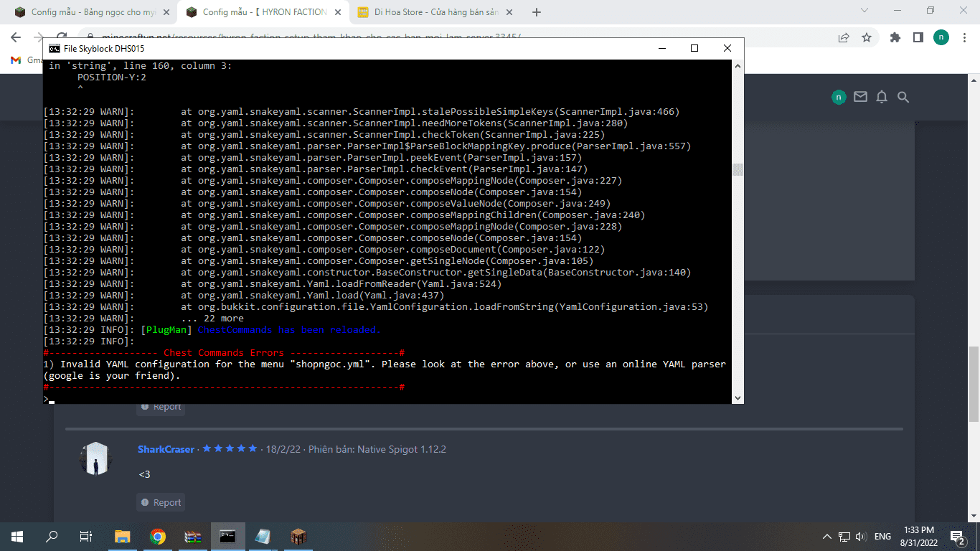The image size is (980, 551).
Task: Open the forum search magnifier icon
Action: (x=903, y=97)
